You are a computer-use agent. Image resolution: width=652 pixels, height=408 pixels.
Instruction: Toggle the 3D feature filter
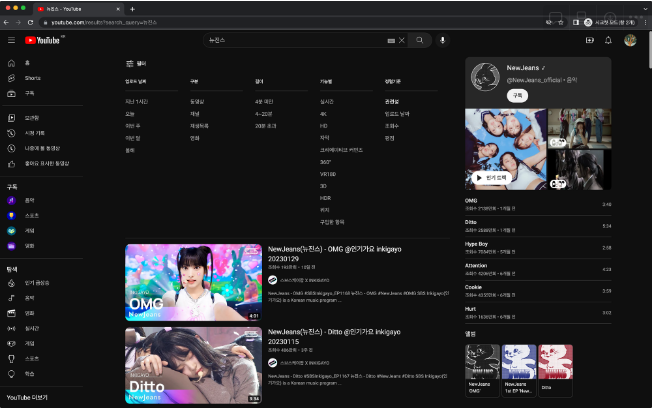323,186
